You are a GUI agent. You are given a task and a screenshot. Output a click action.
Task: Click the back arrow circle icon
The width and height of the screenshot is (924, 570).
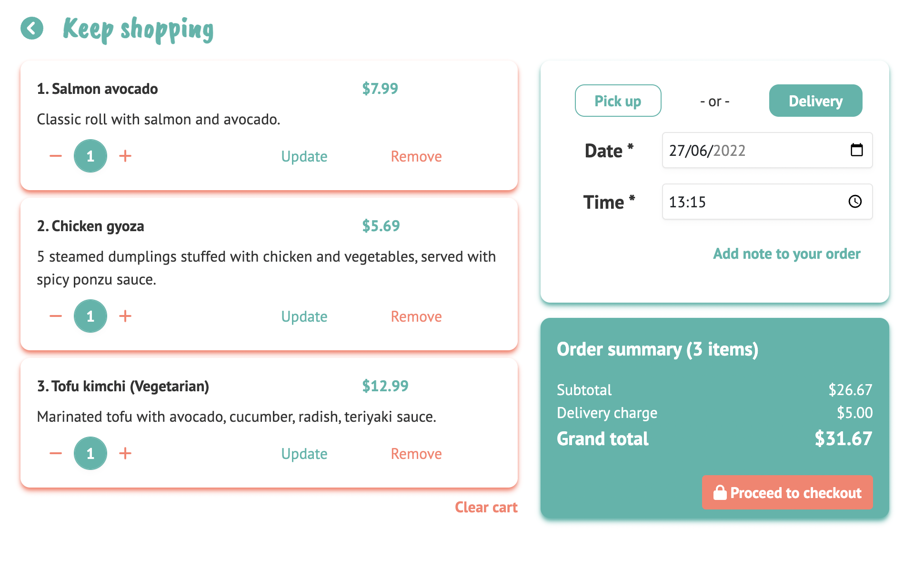pos(32,29)
